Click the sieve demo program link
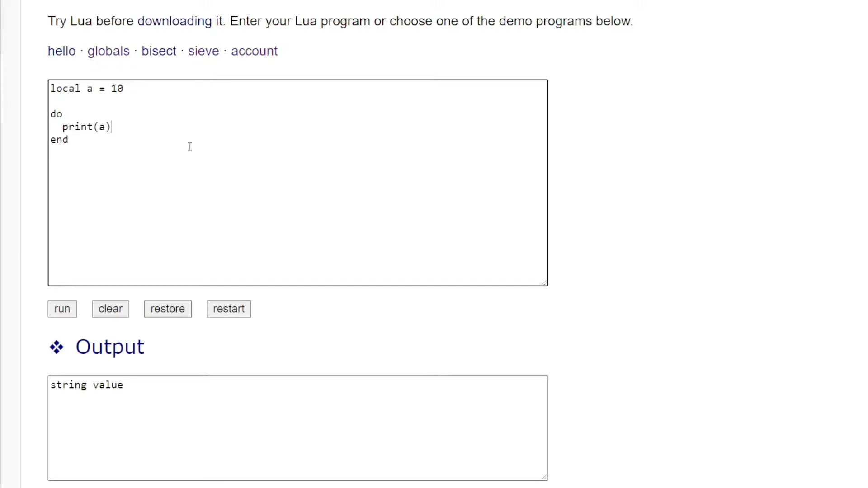 click(x=203, y=51)
